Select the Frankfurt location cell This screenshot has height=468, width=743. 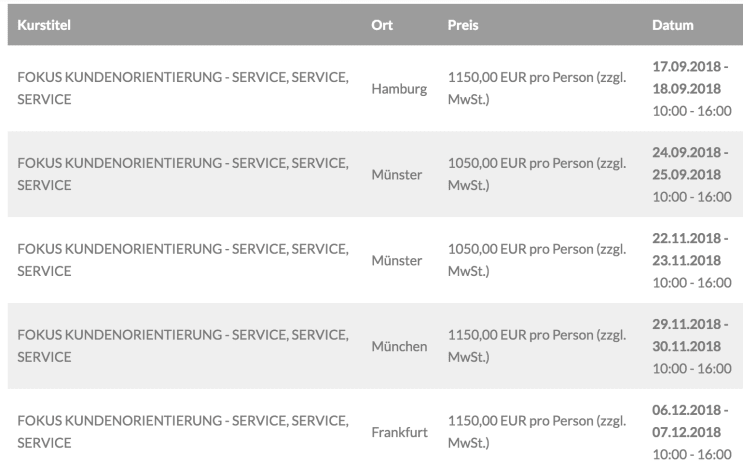399,432
